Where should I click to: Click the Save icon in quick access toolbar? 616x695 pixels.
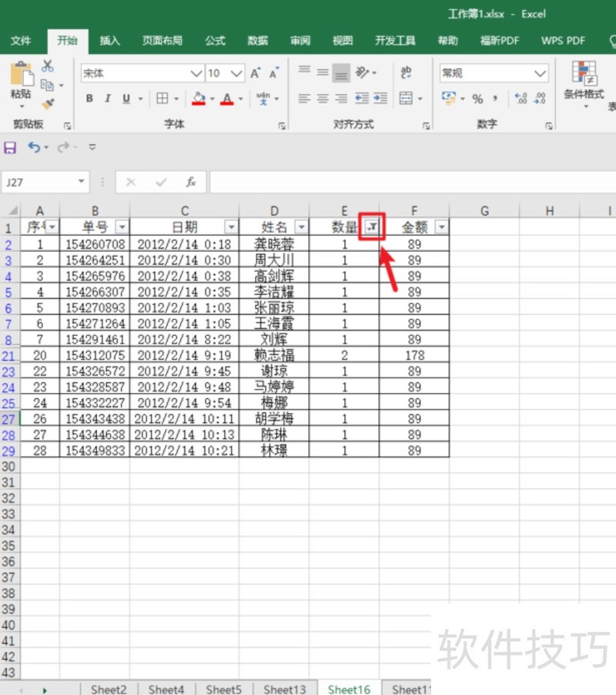click(10, 147)
